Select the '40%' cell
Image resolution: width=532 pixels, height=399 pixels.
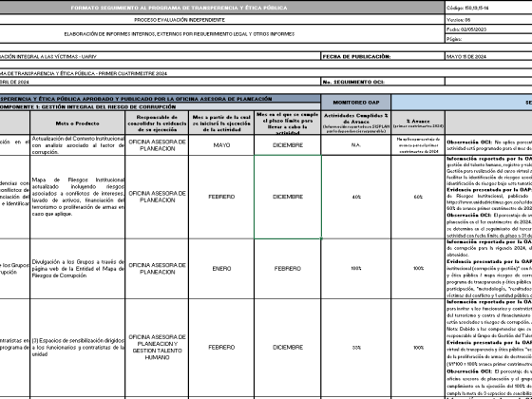tap(356, 197)
